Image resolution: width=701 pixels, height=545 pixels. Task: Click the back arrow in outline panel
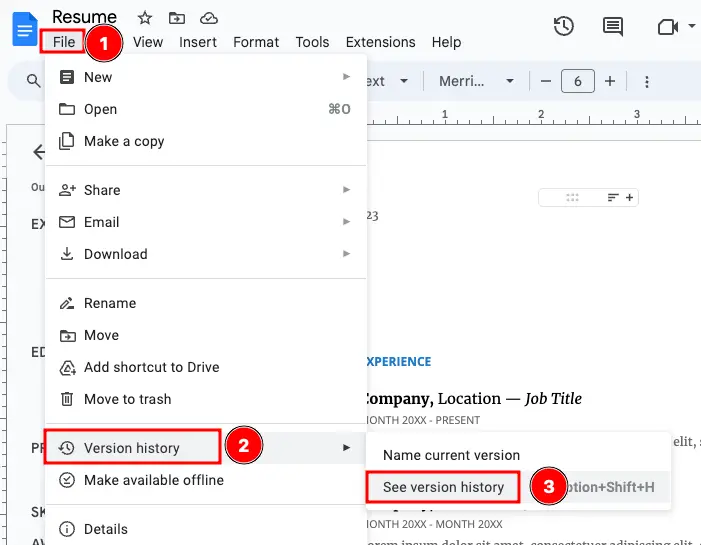(39, 152)
